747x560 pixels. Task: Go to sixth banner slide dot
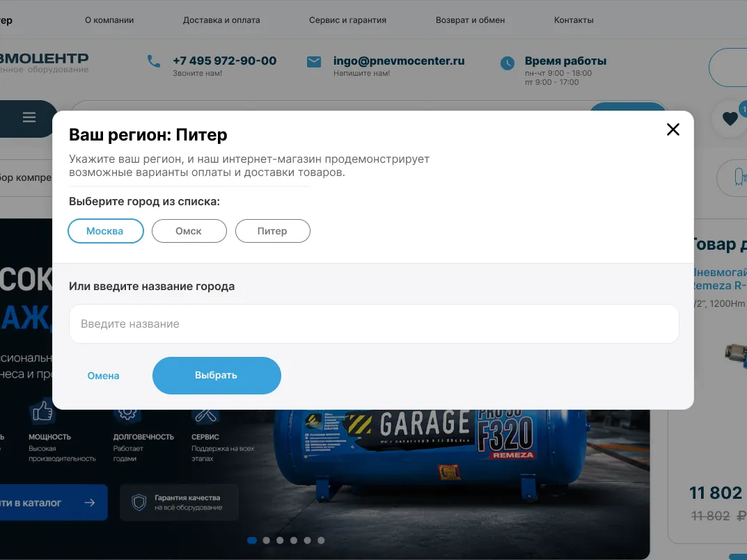point(321,541)
